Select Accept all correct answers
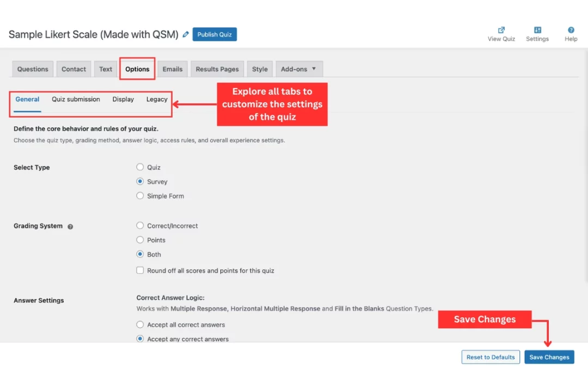The width and height of the screenshot is (588, 392). [140, 324]
